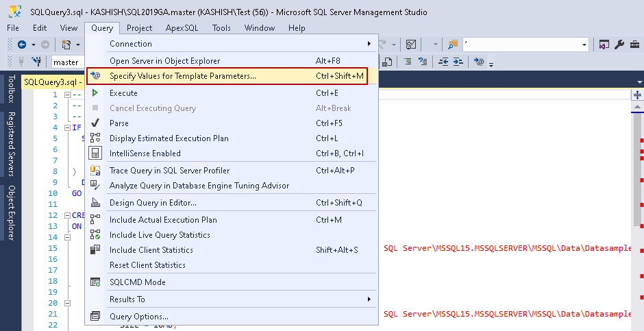
Task: Open the Object Explorer side tab
Action: [12, 213]
